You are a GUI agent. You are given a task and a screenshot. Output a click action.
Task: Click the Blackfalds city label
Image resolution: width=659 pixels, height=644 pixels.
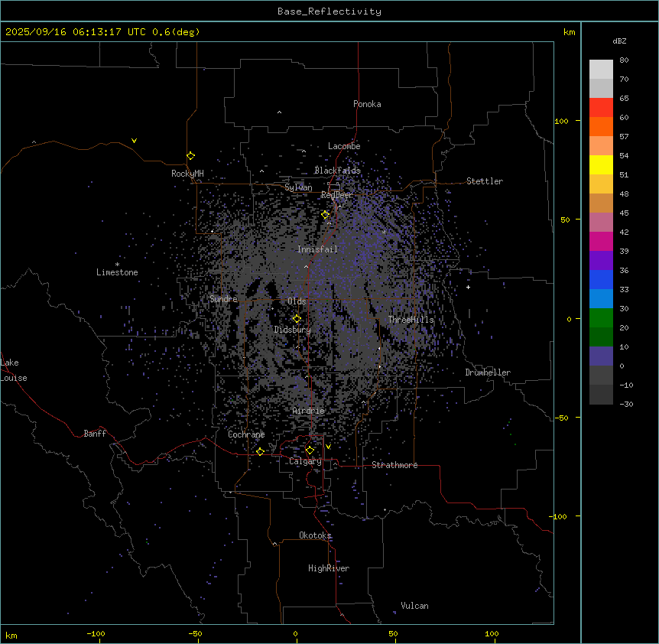(337, 171)
